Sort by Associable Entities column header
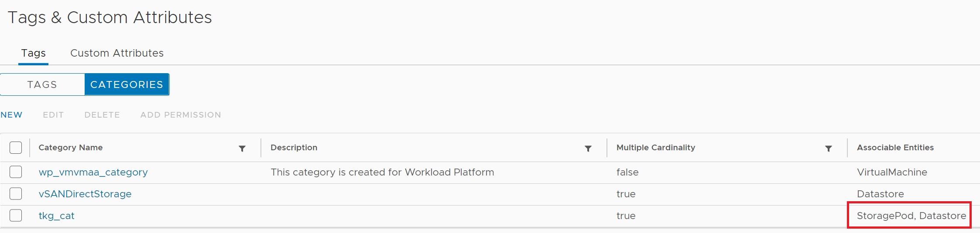980x233 pixels. 895,148
